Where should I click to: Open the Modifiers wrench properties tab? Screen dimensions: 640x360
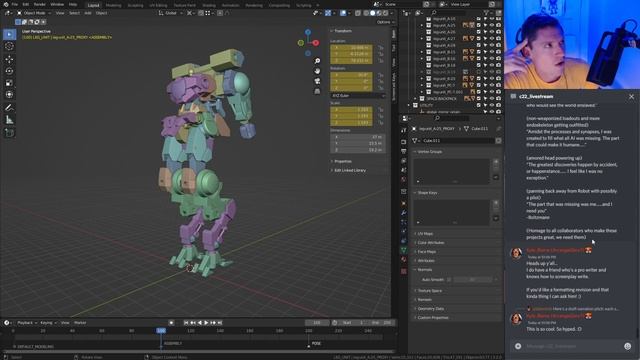point(404,213)
